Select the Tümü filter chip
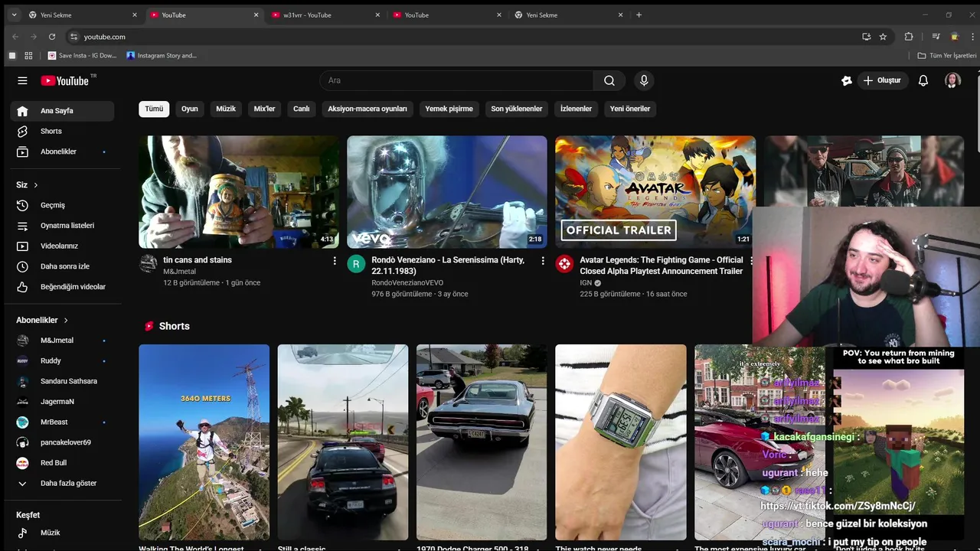Viewport: 980px width, 551px height. 154,109
